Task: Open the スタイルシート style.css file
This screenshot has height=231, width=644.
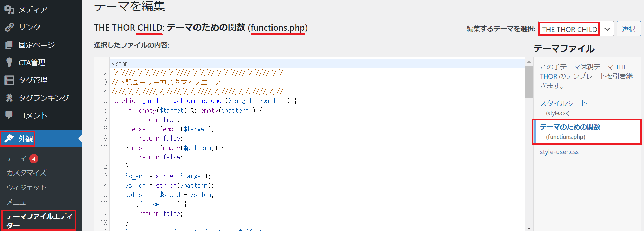Action: 563,103
